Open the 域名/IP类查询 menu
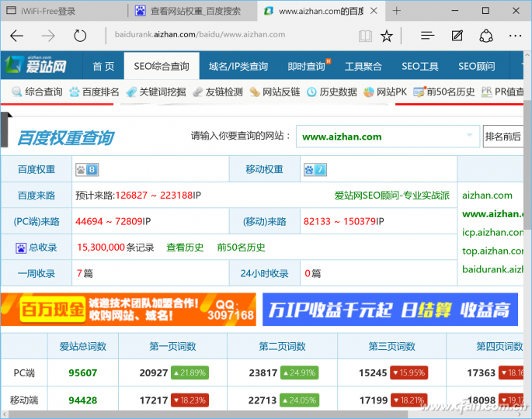This screenshot has height=419, width=532. tap(238, 66)
